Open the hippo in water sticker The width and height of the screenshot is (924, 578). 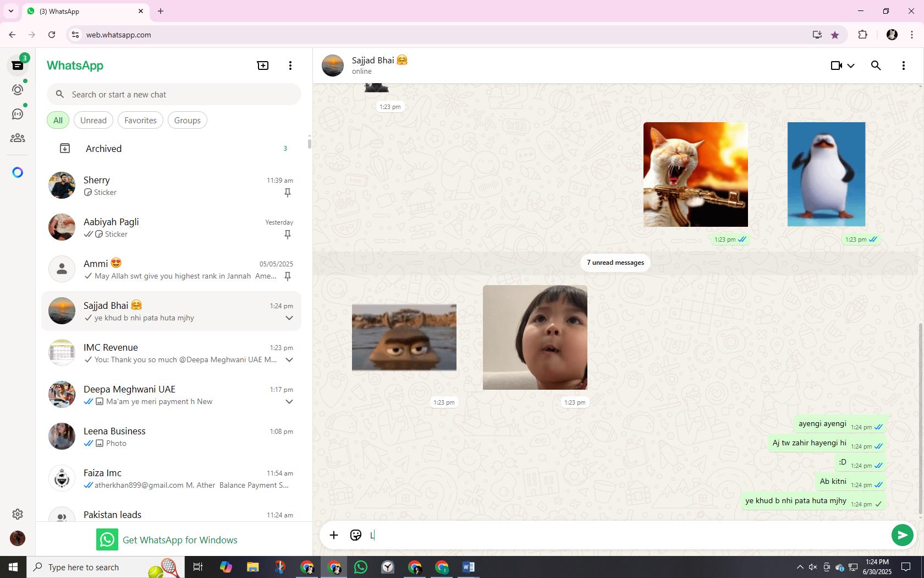point(404,337)
